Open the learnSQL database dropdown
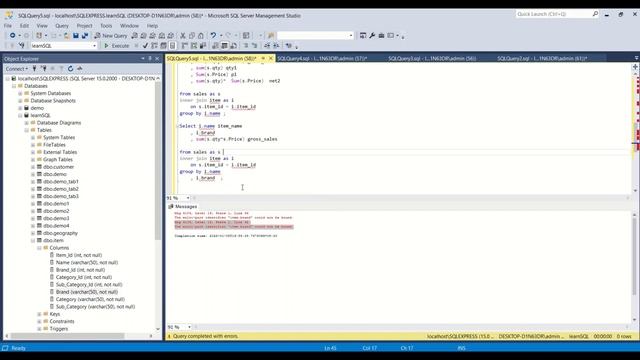The width and height of the screenshot is (640, 360). pyautogui.click(x=94, y=46)
